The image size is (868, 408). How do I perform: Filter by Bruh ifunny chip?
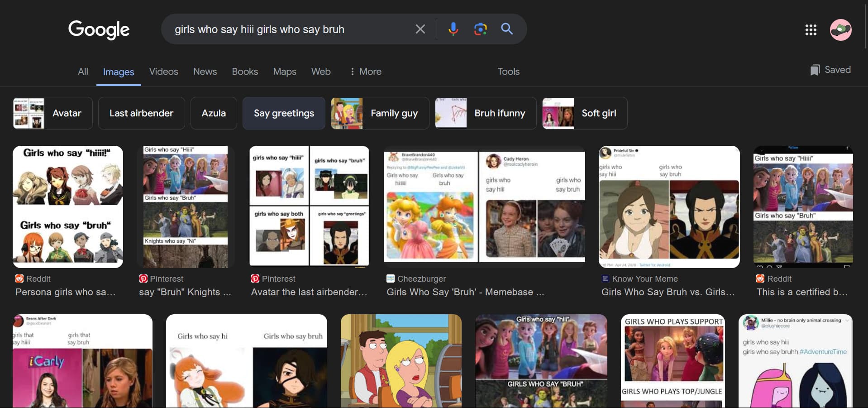[x=486, y=113]
